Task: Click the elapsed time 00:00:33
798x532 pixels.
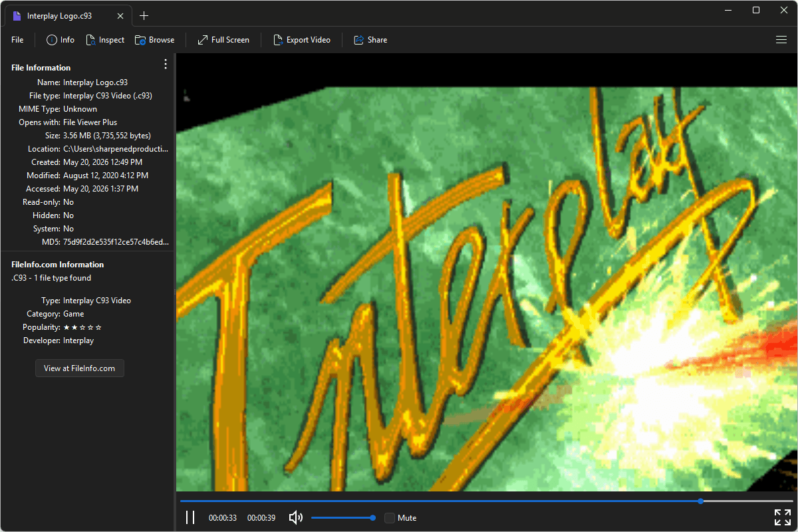Action: 223,517
